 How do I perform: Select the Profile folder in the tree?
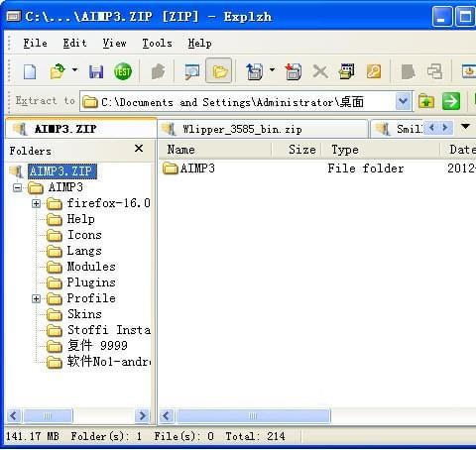click(x=91, y=298)
